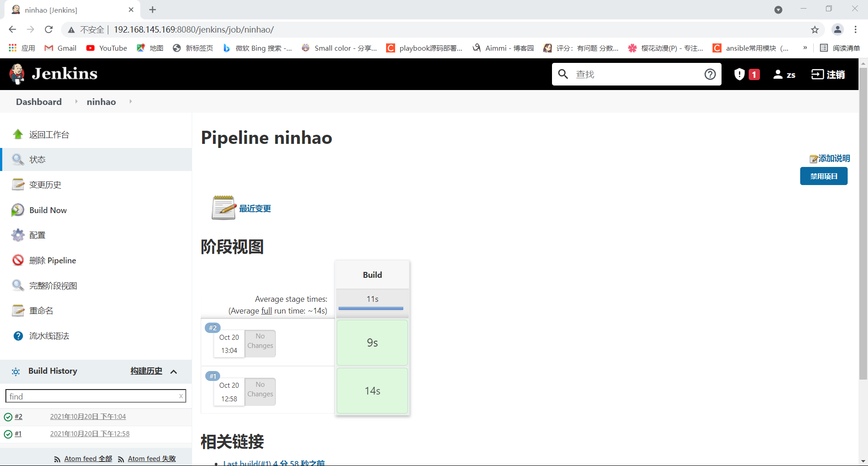Click the 14s Build stage cell

point(372,390)
